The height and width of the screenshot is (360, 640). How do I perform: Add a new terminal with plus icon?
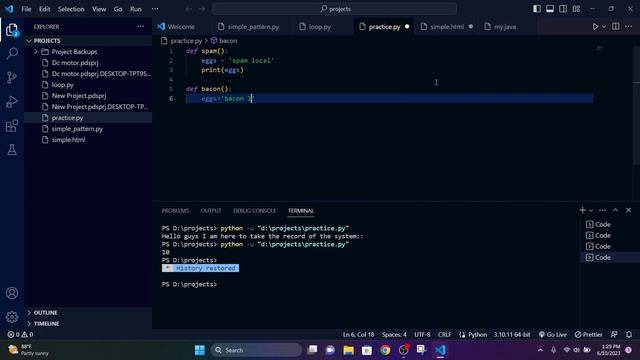[582, 210]
